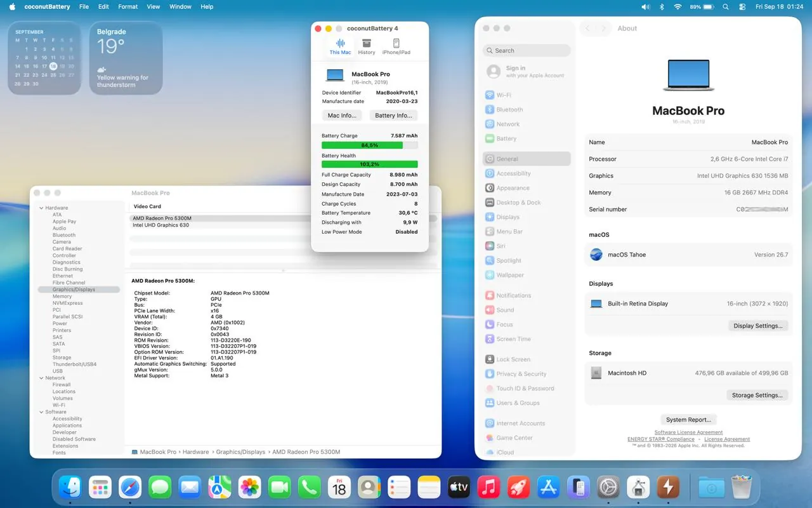Open the File menu
812x508 pixels.
(84, 6)
